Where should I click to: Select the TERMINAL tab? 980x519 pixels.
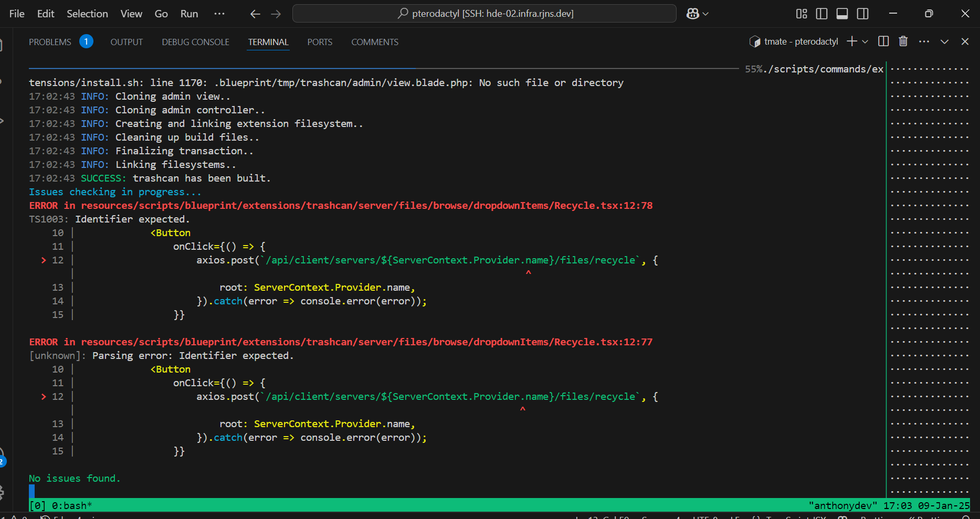click(268, 42)
